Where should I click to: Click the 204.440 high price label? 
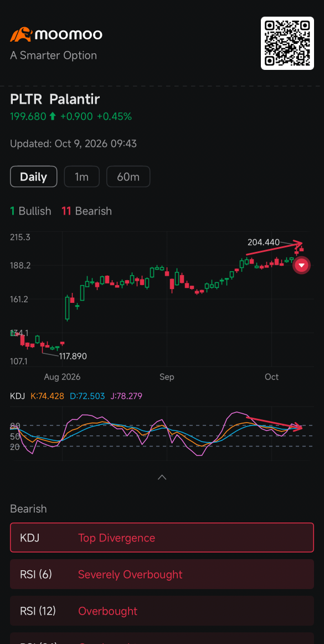point(264,242)
